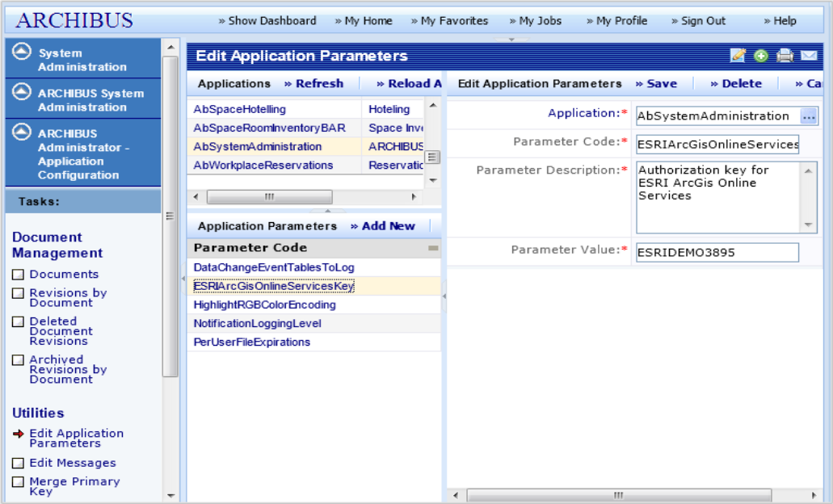Viewport: 833px width, 504px height.
Task: Click the navigation pane vertical scrollbar thumb
Action: (170, 216)
